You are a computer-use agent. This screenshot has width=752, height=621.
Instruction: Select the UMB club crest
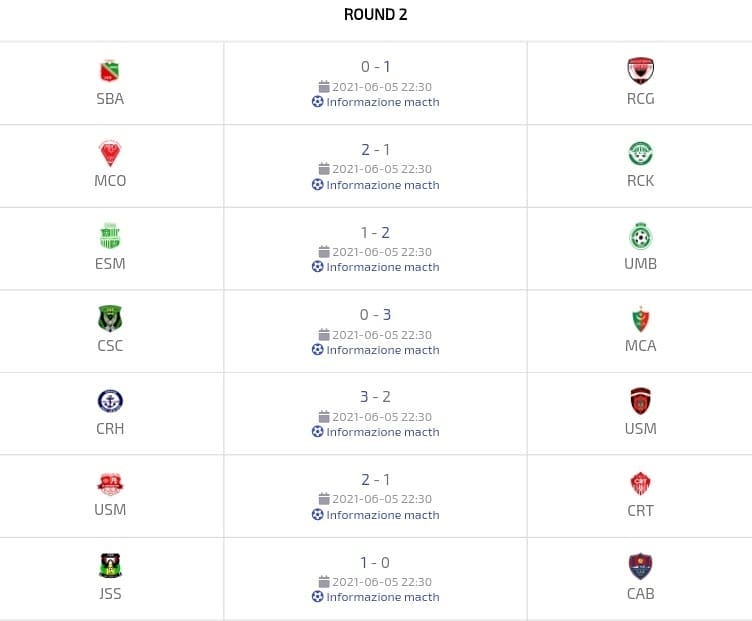click(640, 236)
